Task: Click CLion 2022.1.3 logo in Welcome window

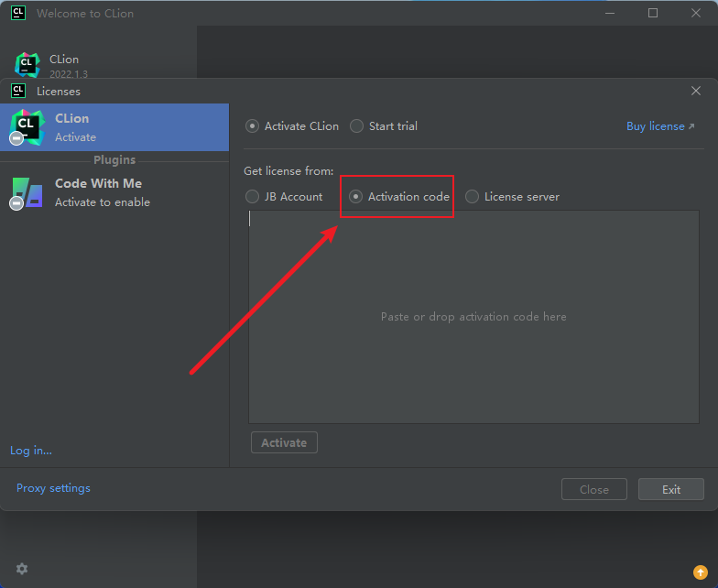Action: 27,64
